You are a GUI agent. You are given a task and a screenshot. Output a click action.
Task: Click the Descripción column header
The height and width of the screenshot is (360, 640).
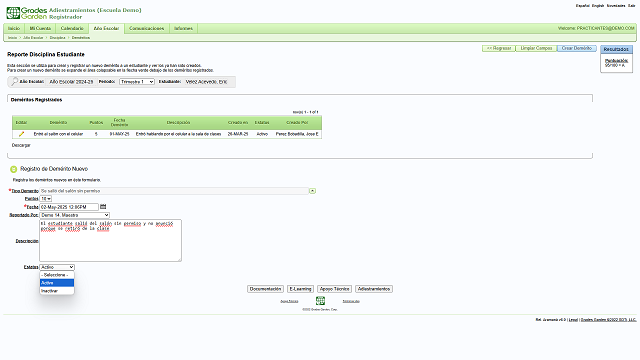(x=178, y=122)
